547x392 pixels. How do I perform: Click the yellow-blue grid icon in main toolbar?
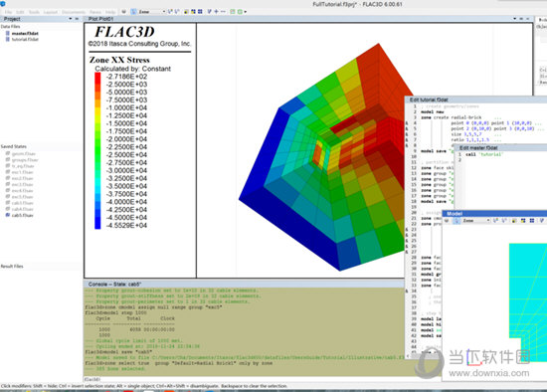pos(193,12)
